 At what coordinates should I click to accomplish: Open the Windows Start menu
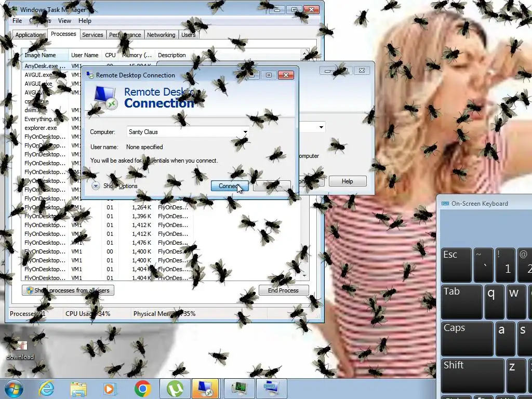pyautogui.click(x=14, y=389)
